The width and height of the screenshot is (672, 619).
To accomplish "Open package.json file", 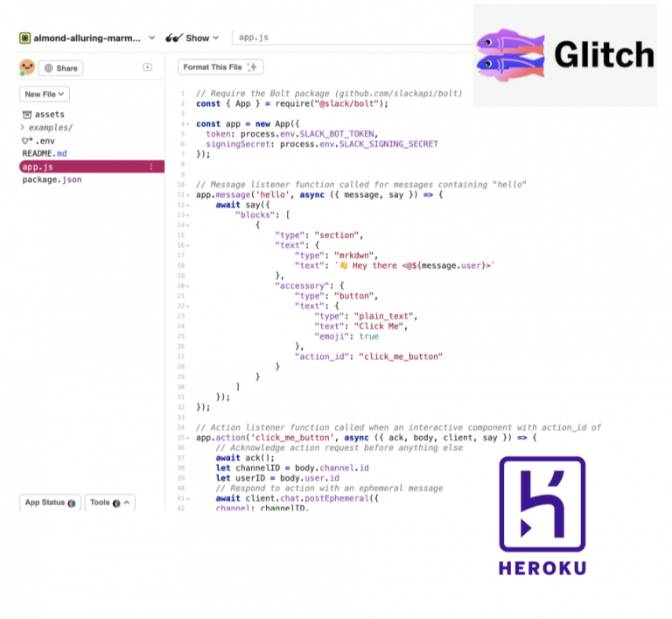I will [x=52, y=179].
